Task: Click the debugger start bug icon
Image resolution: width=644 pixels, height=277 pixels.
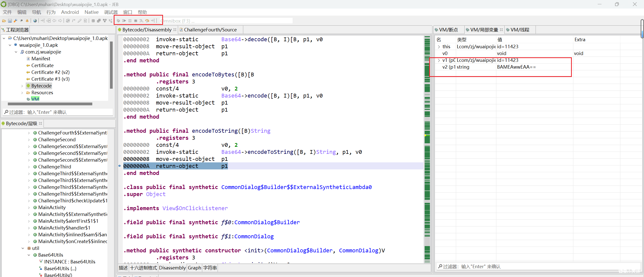Action: tap(118, 21)
